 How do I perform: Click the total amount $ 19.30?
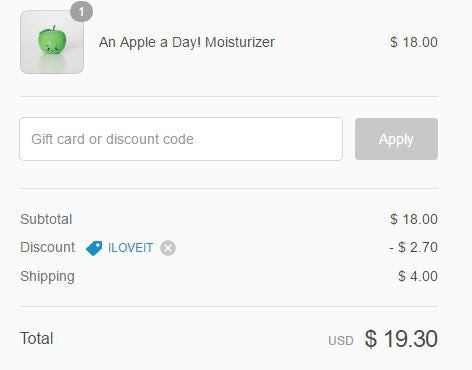401,339
